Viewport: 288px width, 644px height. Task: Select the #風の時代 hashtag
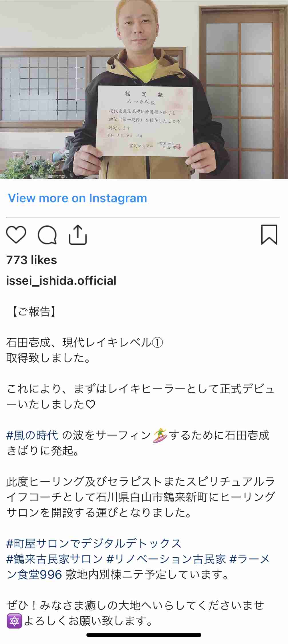(x=32, y=435)
